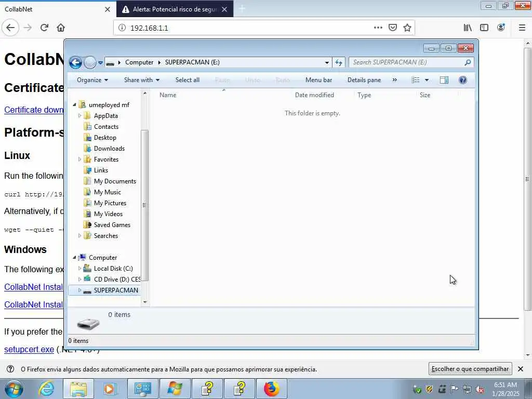Collapse the umeployed mf tree node
Image resolution: width=532 pixels, height=399 pixels.
click(74, 105)
